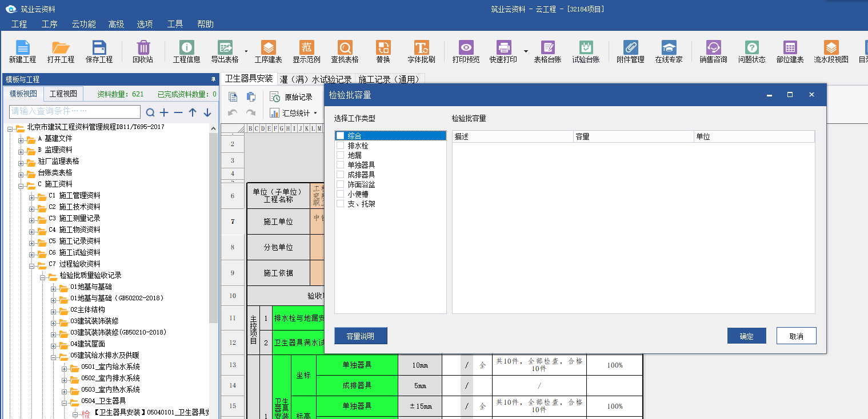Screen dimensions: 868x419
Task: Click the search condition input field
Action: [75, 111]
